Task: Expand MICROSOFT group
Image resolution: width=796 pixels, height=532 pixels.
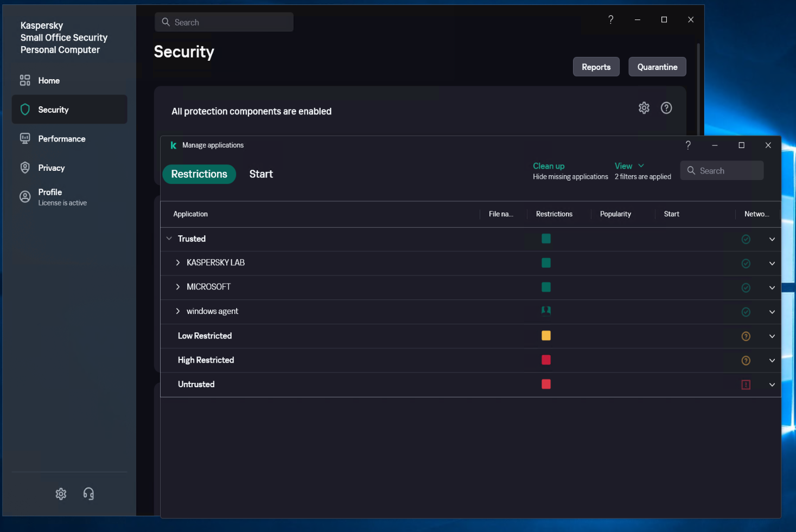Action: point(177,287)
